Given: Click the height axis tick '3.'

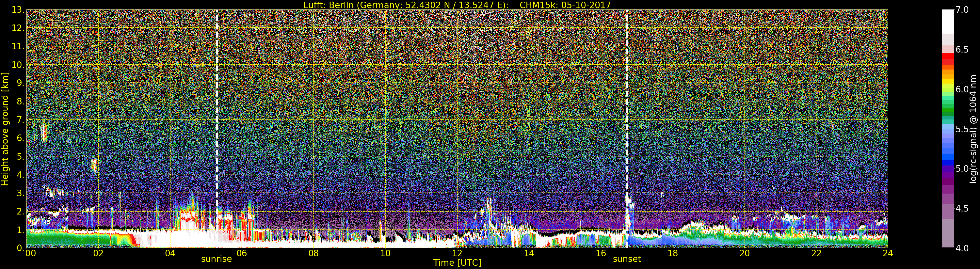Looking at the screenshot, I should click(x=20, y=193).
